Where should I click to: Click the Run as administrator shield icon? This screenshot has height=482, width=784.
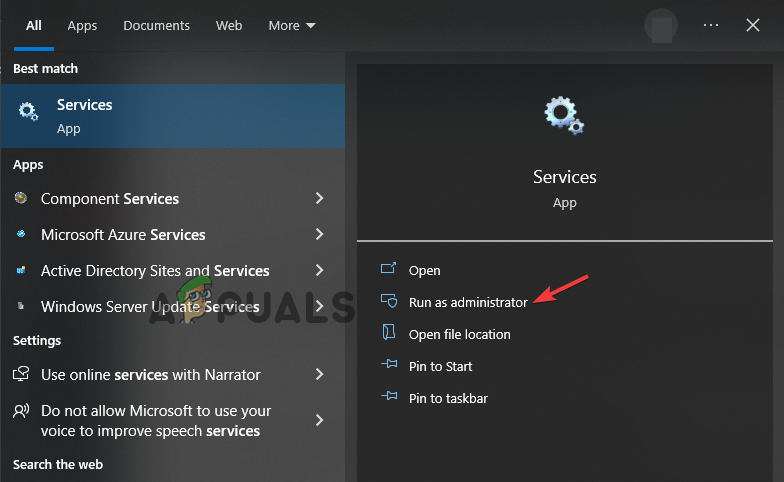[x=388, y=300]
